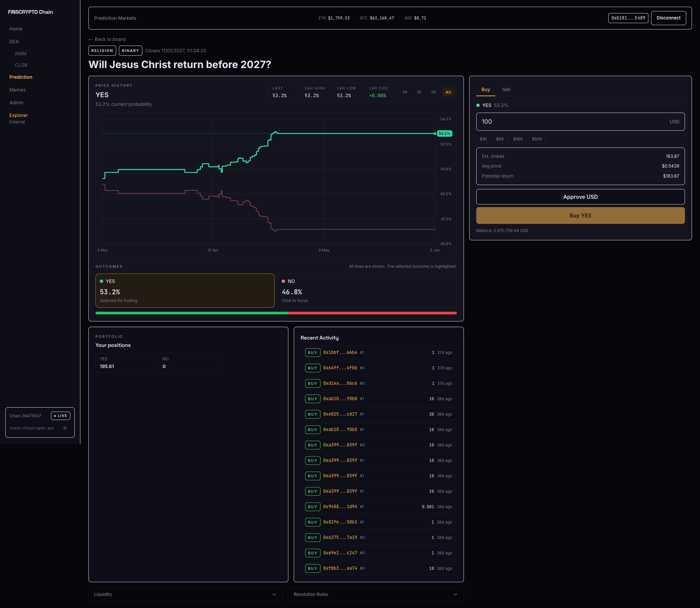
Task: Set amount with $500 preset
Action: [x=537, y=139]
